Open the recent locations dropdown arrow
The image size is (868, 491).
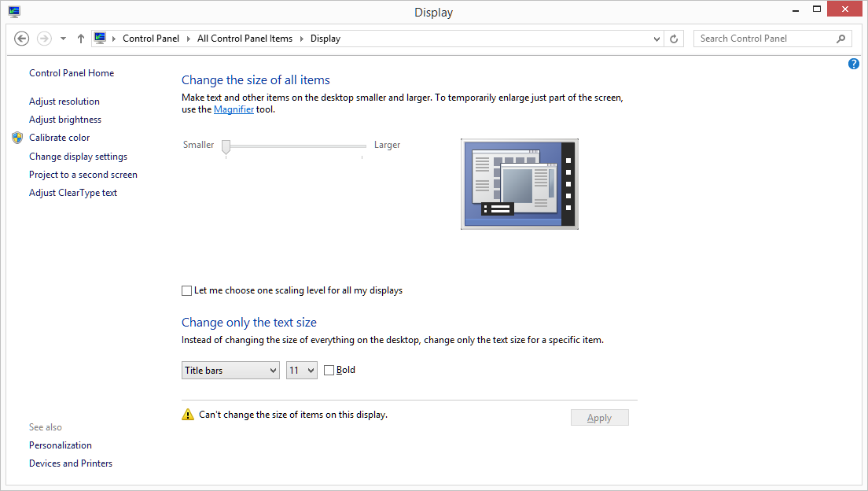coord(64,39)
